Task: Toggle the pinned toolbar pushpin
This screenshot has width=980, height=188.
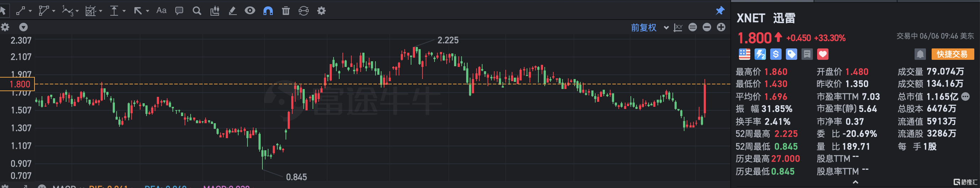Action: (x=720, y=11)
